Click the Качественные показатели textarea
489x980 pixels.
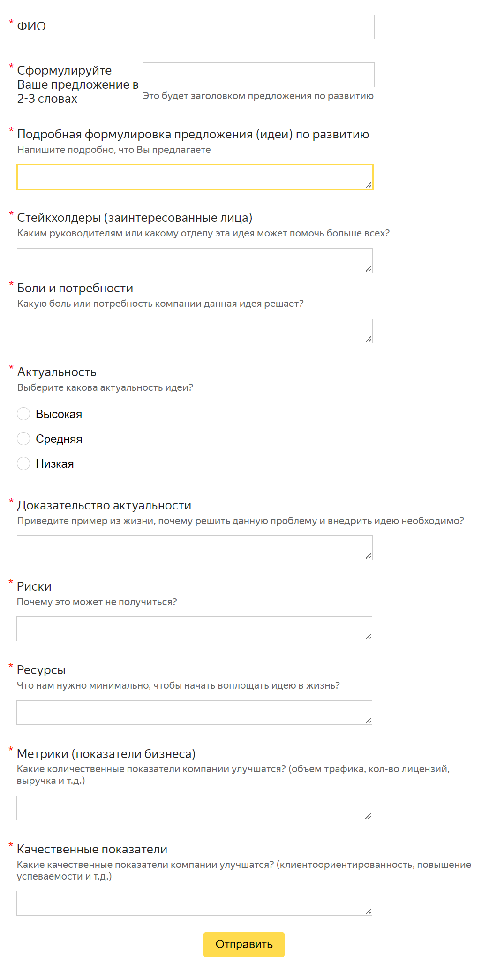194,903
